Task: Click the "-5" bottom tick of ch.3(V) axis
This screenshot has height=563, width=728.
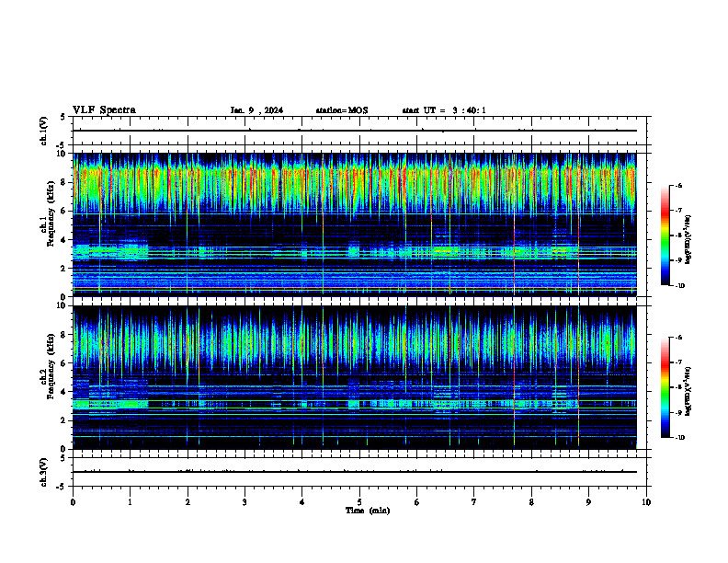Action: pyautogui.click(x=62, y=487)
